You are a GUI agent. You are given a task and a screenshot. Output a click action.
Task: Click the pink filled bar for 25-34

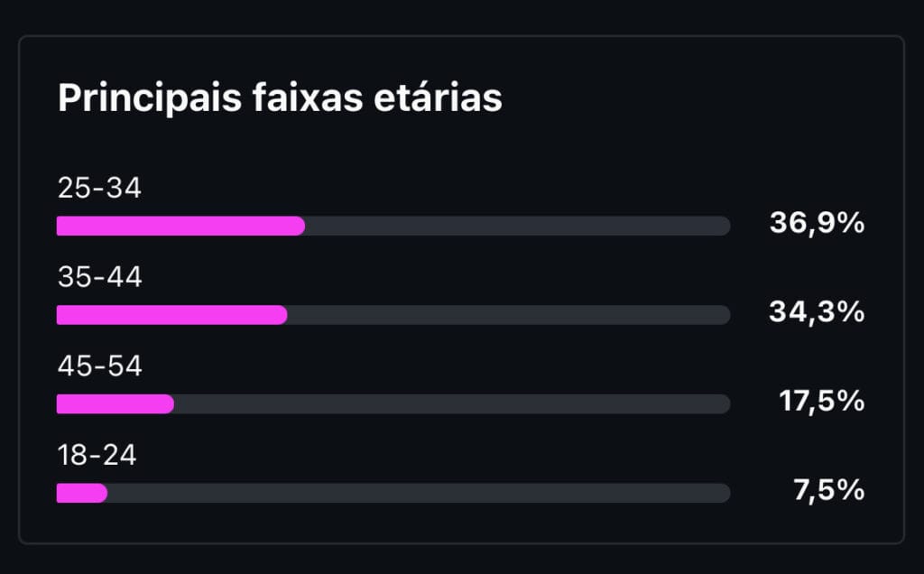click(x=180, y=226)
